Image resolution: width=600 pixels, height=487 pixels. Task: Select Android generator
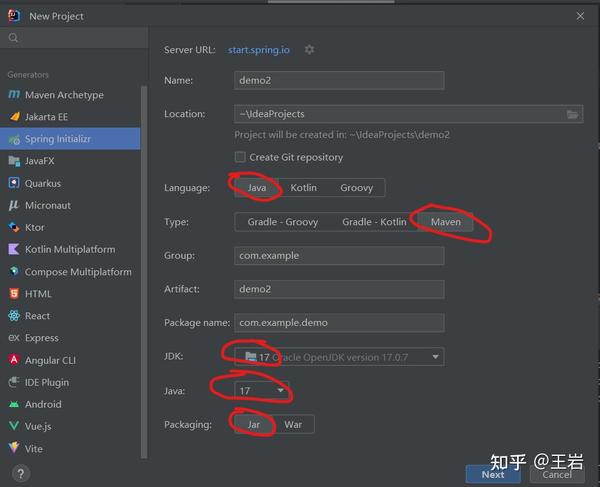pos(70,404)
